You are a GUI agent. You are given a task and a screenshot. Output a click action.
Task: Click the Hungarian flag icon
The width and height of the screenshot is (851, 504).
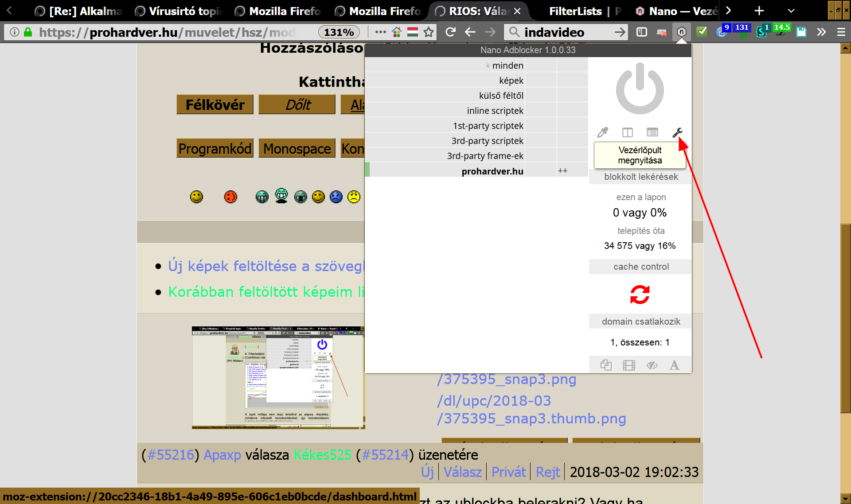413,32
